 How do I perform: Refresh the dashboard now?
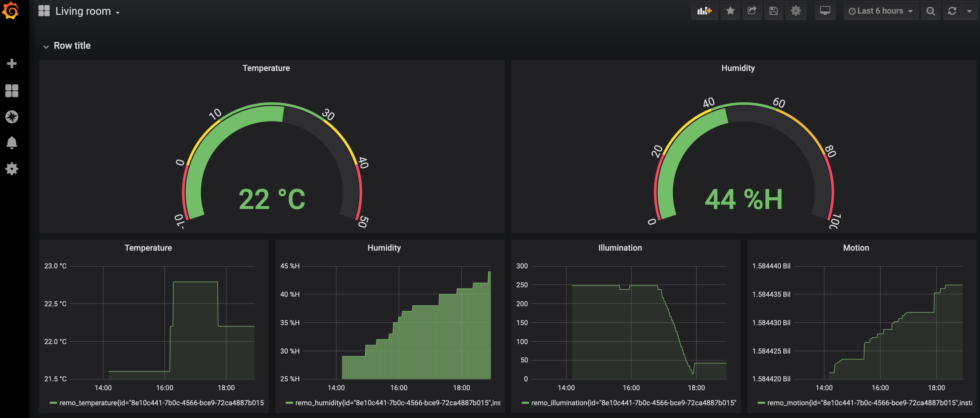pos(952,11)
